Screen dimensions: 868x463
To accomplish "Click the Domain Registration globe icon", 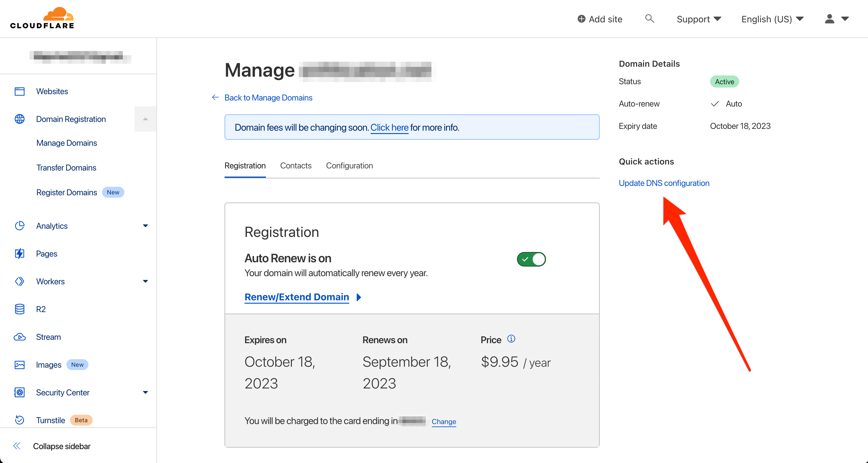I will [20, 118].
